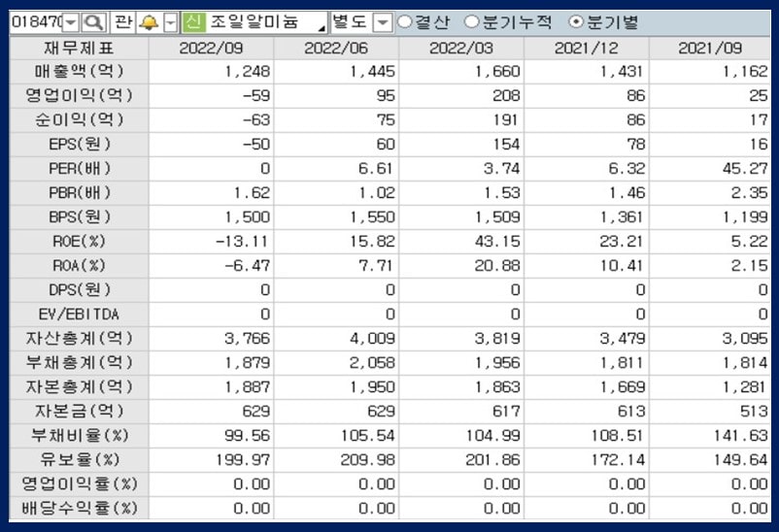This screenshot has height=532, width=779.
Task: Click the PER(배) row label
Action: click(x=79, y=169)
